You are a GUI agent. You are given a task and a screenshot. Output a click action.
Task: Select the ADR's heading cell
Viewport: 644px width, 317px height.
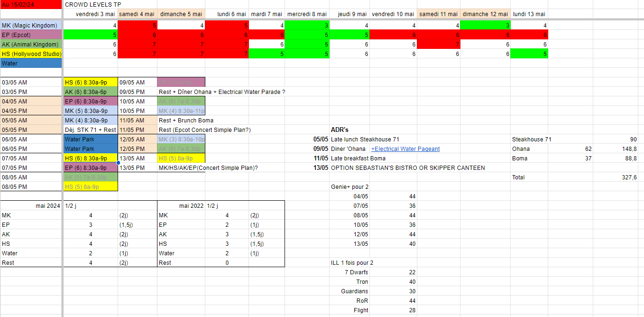340,130
